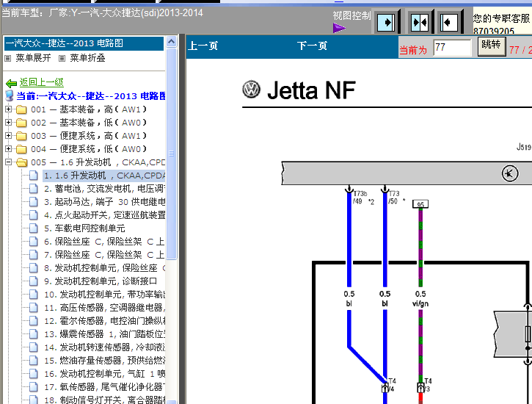Click the 0.5 vi/gn wire label
This screenshot has height=404, width=532.
pyautogui.click(x=420, y=298)
